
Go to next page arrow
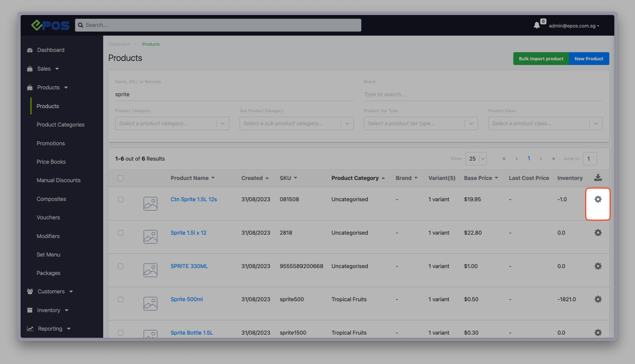pyautogui.click(x=541, y=159)
